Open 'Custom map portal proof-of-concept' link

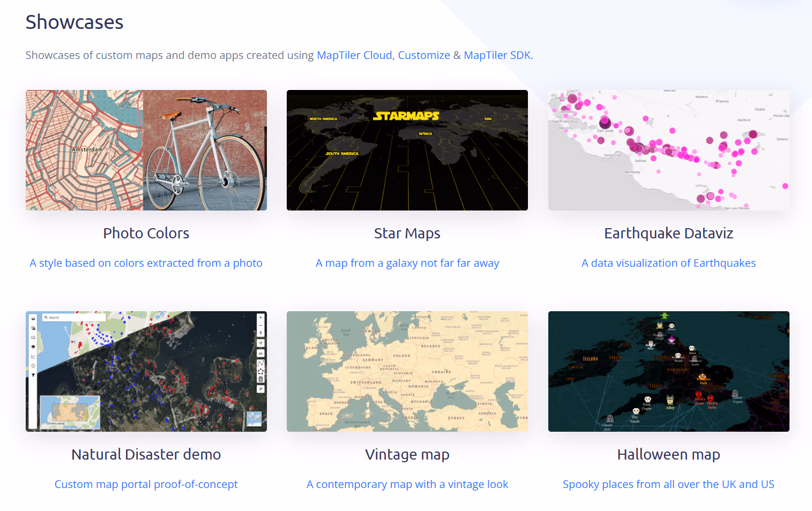[146, 484]
